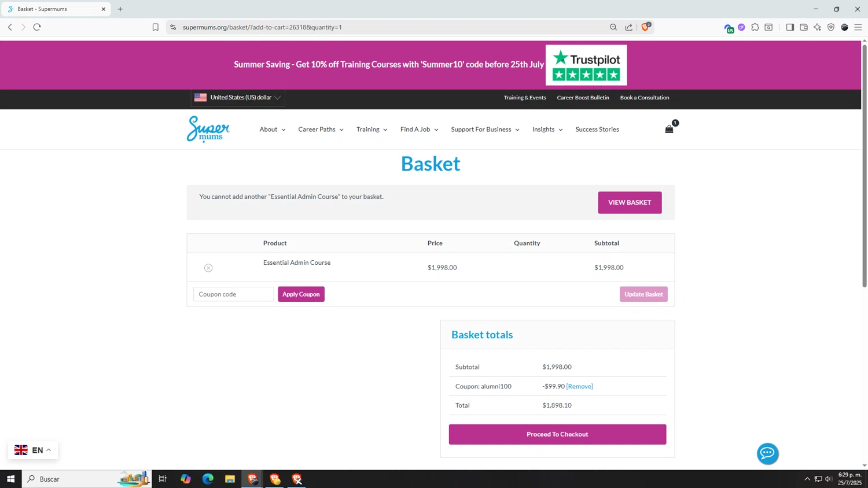The height and width of the screenshot is (488, 868).
Task: Open the shopping basket icon
Action: tap(669, 129)
